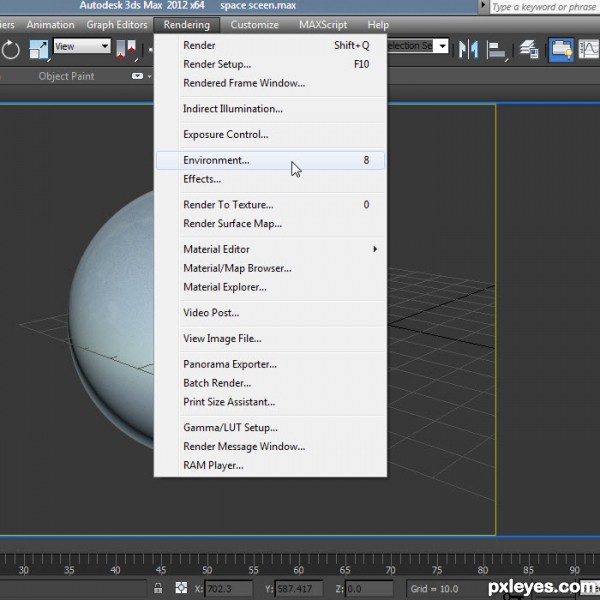
Task: Click the Use Pivot Point Center icon
Action: [126, 50]
